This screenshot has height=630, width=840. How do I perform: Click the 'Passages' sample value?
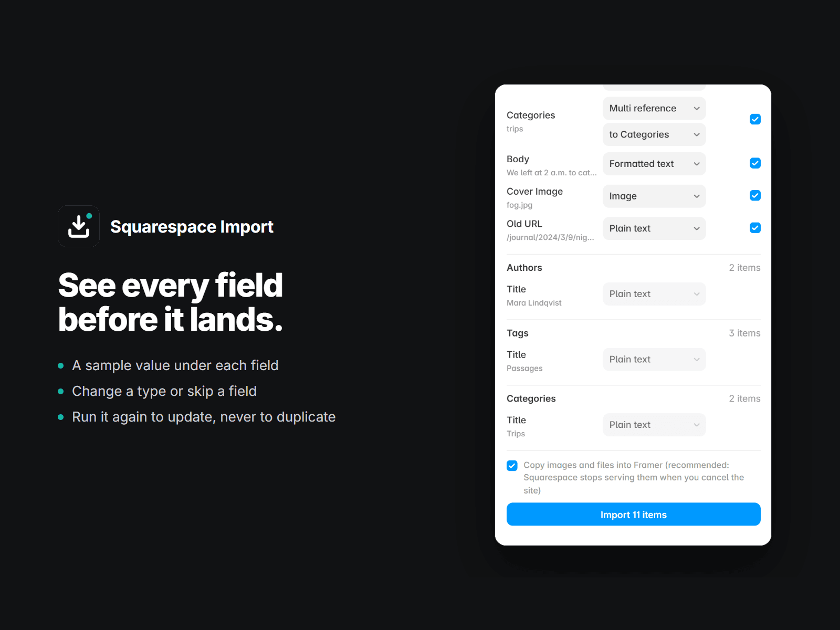click(524, 369)
